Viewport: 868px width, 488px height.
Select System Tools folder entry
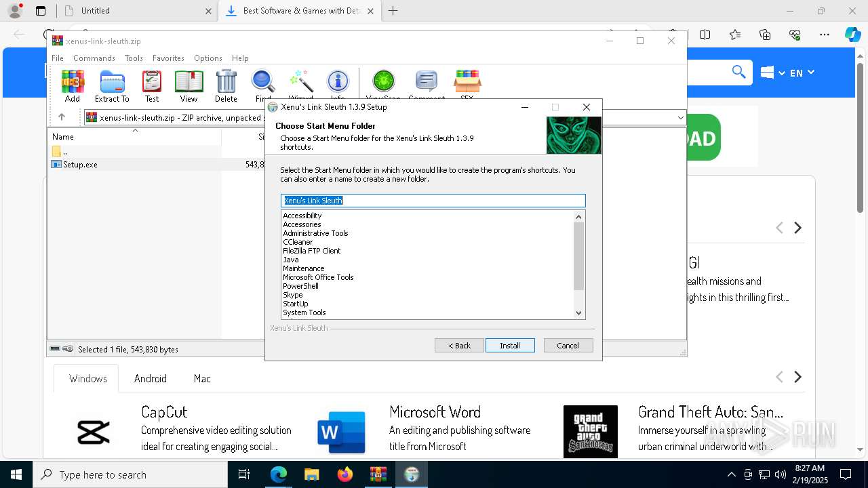click(304, 312)
